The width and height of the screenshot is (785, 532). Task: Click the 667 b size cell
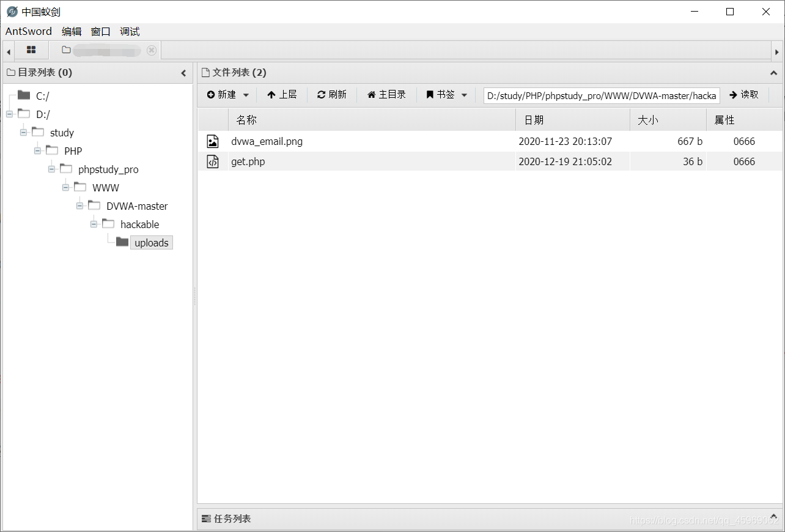(690, 141)
